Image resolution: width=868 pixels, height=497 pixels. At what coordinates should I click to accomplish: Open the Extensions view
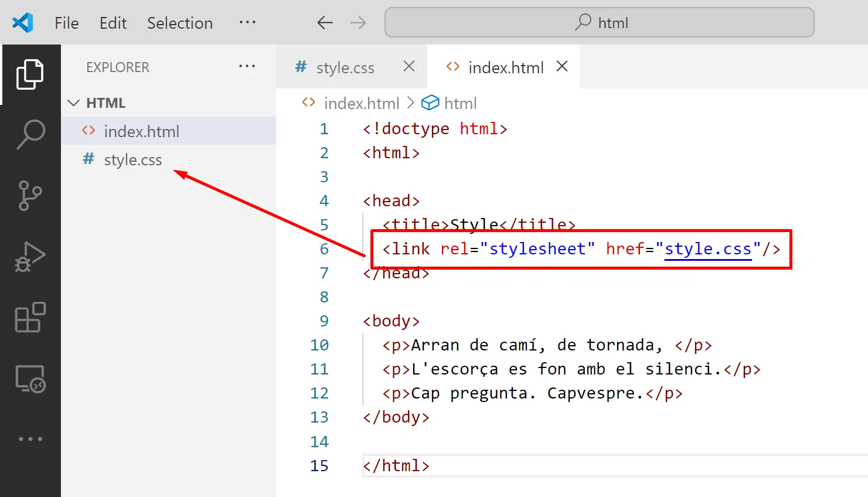click(x=30, y=317)
